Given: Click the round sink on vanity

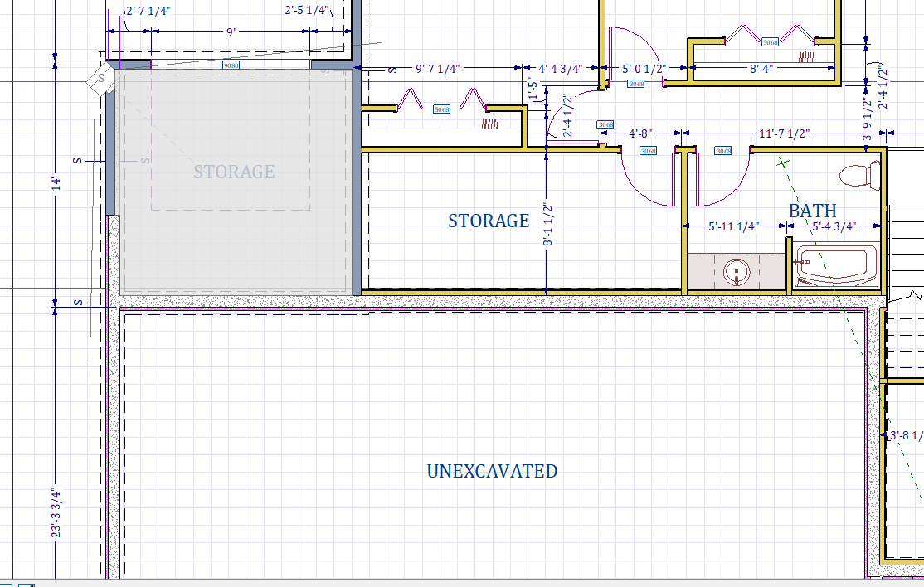Looking at the screenshot, I should click(x=735, y=271).
